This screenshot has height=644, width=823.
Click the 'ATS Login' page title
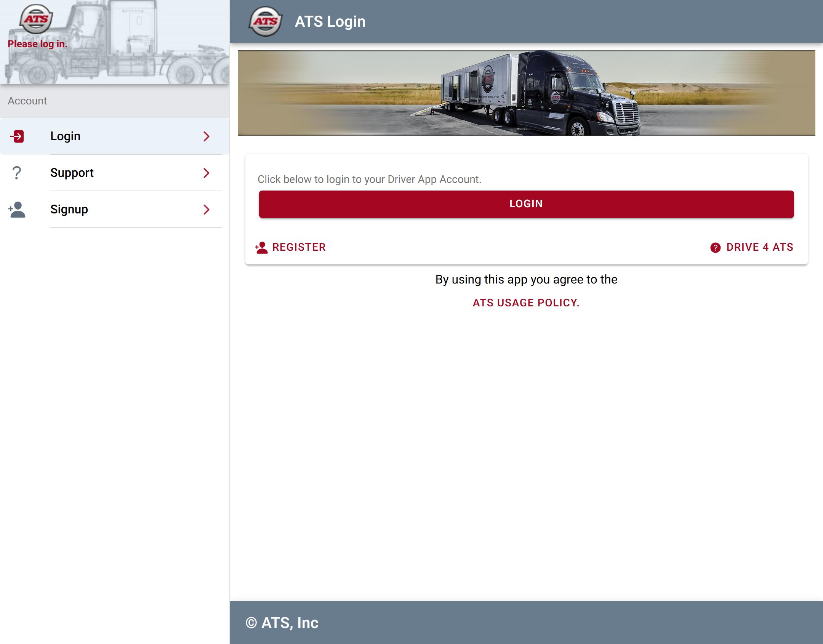tap(330, 21)
